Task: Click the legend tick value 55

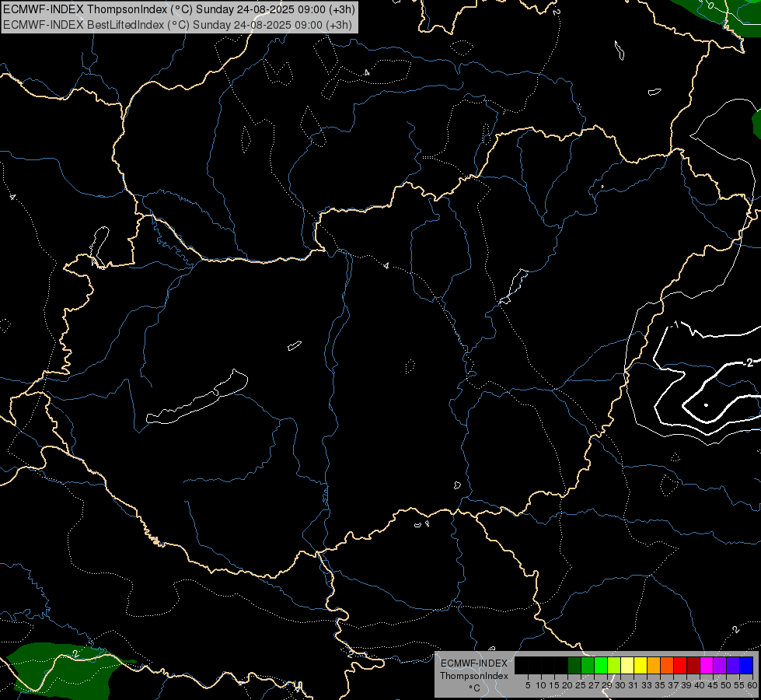Action: tap(739, 685)
